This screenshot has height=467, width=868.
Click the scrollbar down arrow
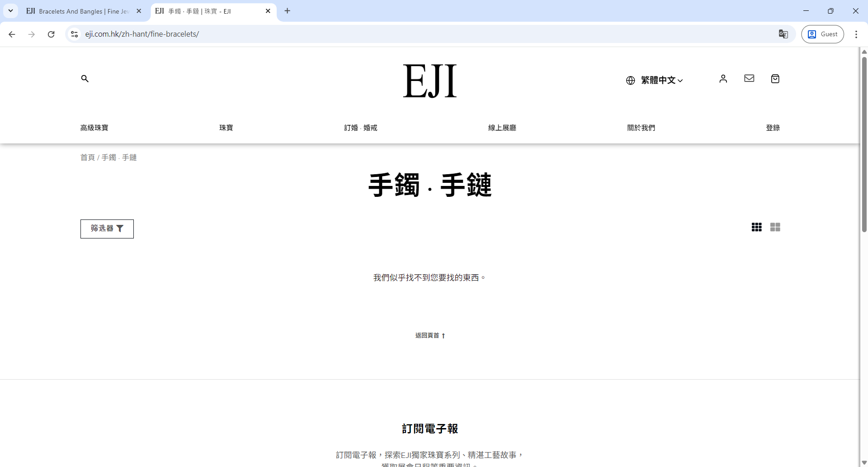click(864, 462)
